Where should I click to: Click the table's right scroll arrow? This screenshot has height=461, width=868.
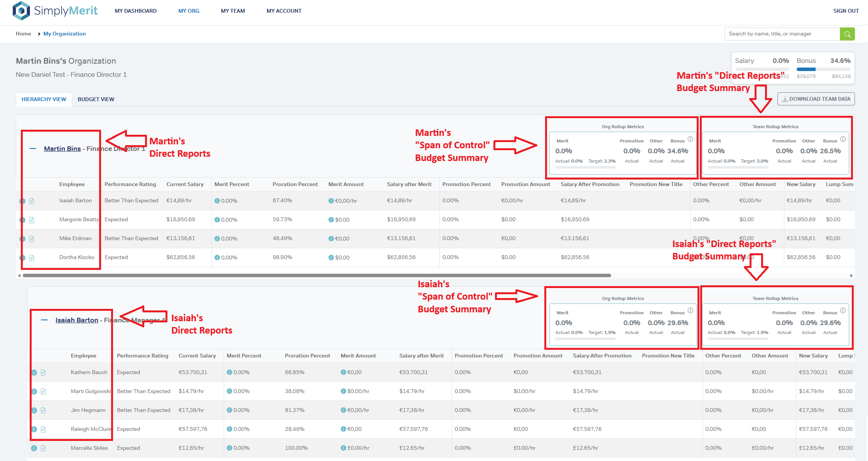click(851, 276)
